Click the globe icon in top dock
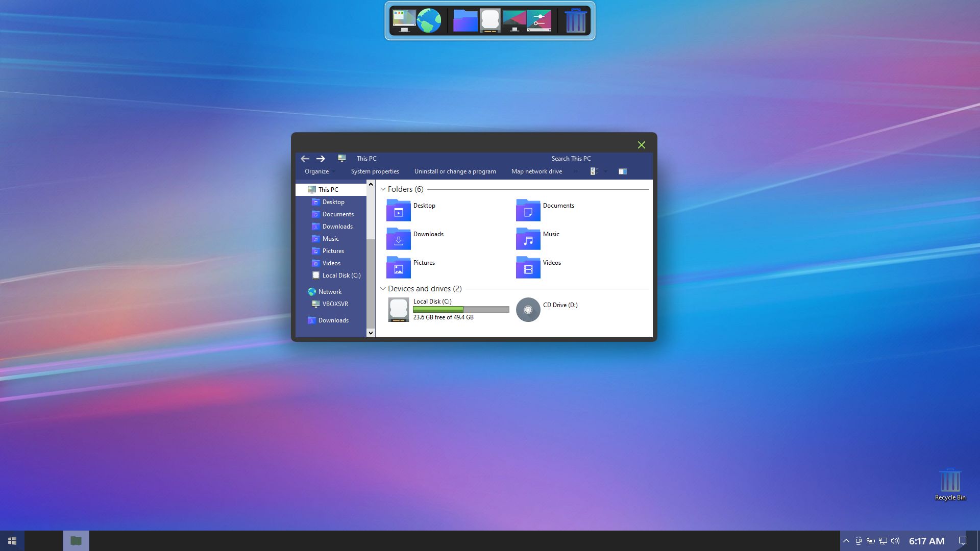The width and height of the screenshot is (980, 551). [429, 21]
